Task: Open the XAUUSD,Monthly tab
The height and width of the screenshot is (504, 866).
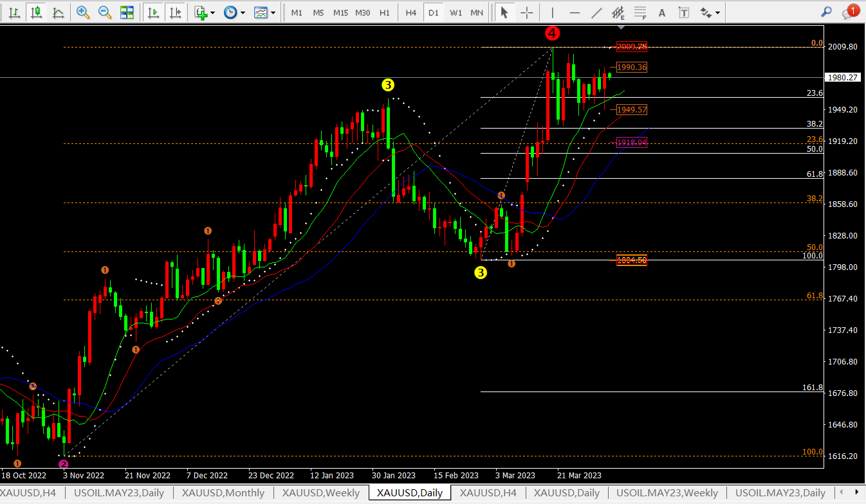Action: [223, 493]
